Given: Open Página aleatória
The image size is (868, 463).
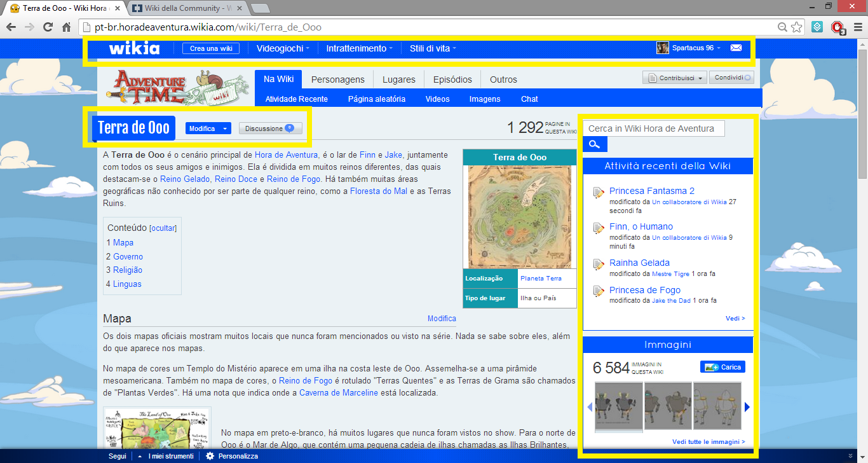Looking at the screenshot, I should point(377,99).
